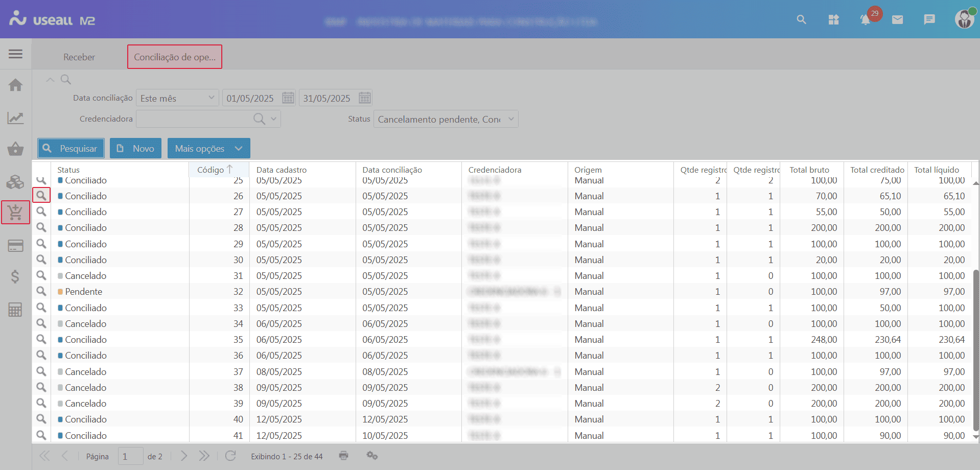Viewport: 980px width, 470px height.
Task: Click the page number input field
Action: (x=130, y=456)
